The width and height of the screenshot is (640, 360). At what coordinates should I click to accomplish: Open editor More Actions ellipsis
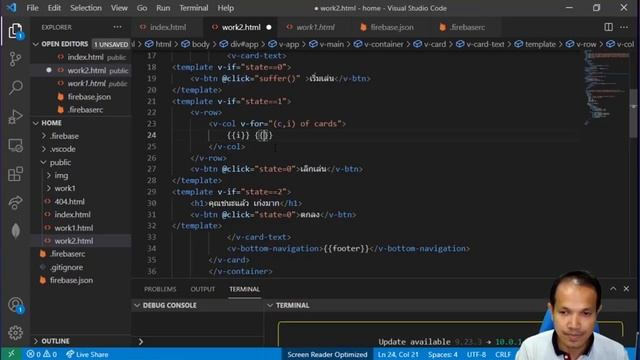624,27
